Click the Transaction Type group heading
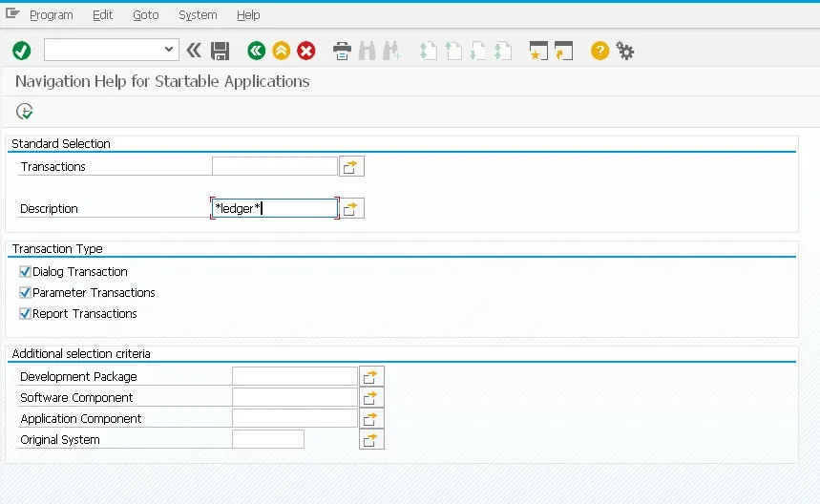The width and height of the screenshot is (820, 504). point(57,249)
